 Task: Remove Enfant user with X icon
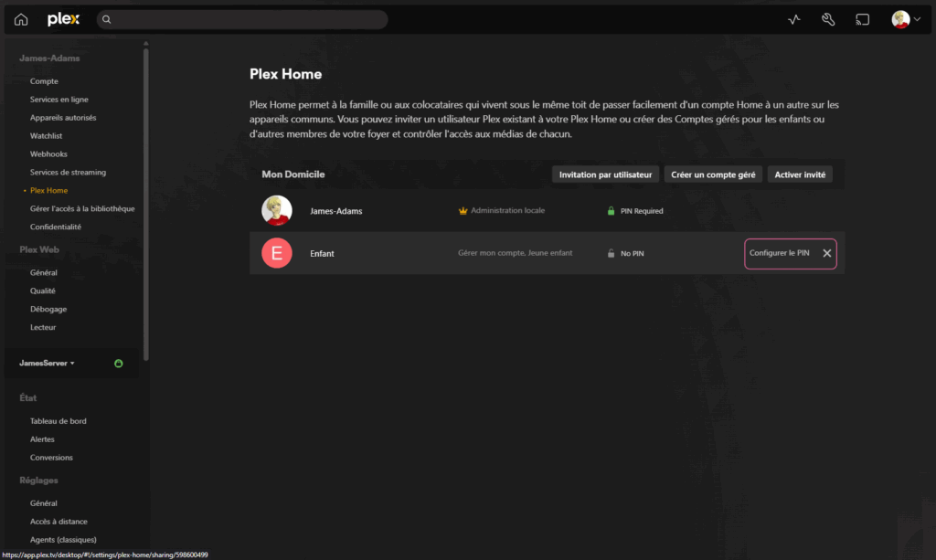coord(826,253)
